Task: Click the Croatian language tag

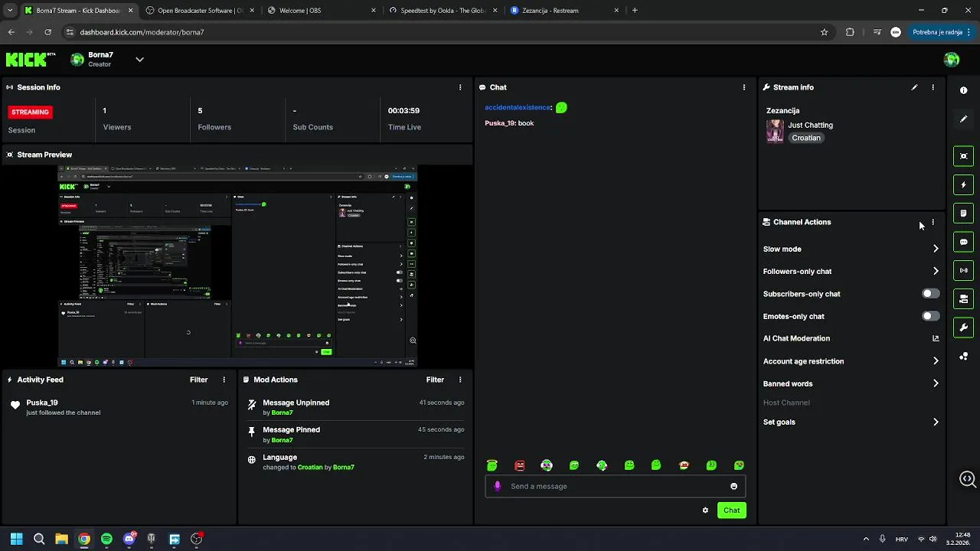Action: (806, 138)
